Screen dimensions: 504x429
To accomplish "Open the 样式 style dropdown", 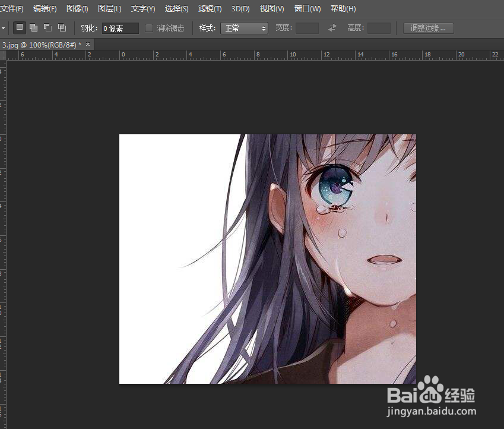I will click(245, 29).
